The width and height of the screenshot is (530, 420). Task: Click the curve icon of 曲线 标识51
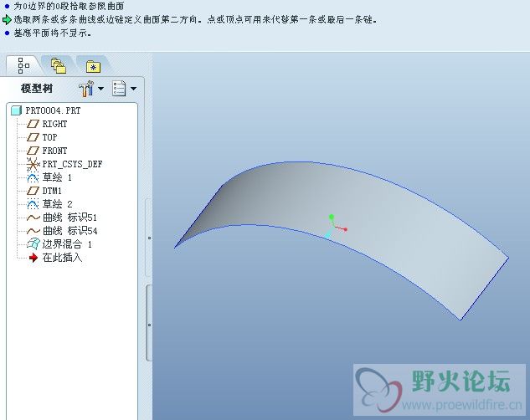(x=33, y=218)
